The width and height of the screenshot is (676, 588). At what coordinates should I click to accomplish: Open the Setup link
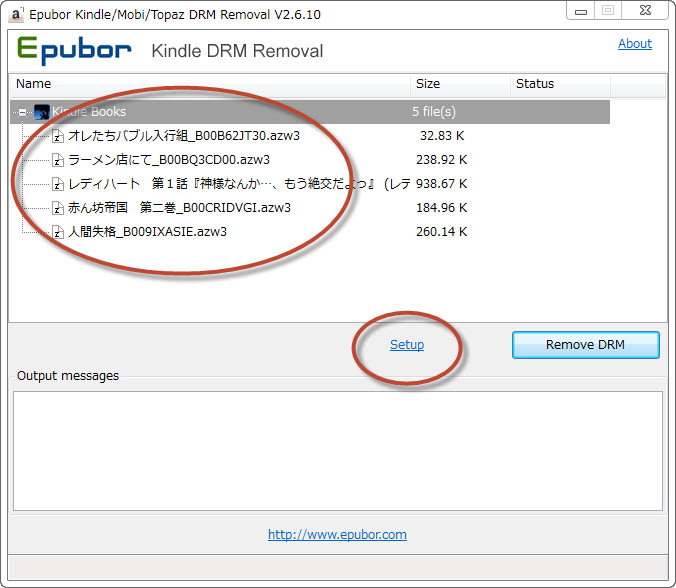(x=407, y=345)
